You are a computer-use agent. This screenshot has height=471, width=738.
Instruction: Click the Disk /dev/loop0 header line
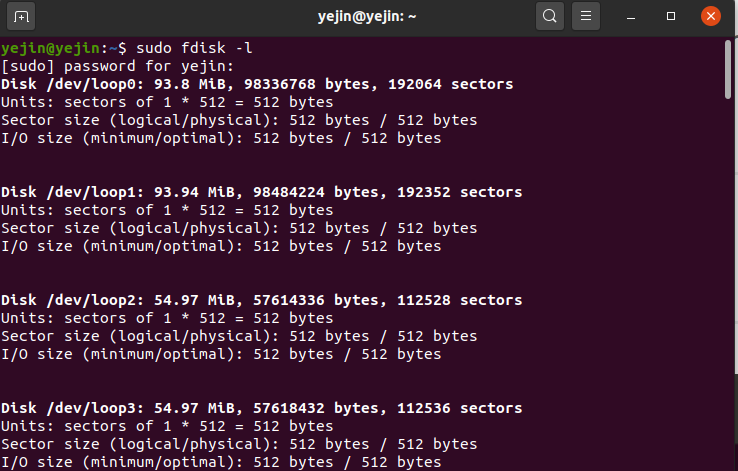coord(257,84)
